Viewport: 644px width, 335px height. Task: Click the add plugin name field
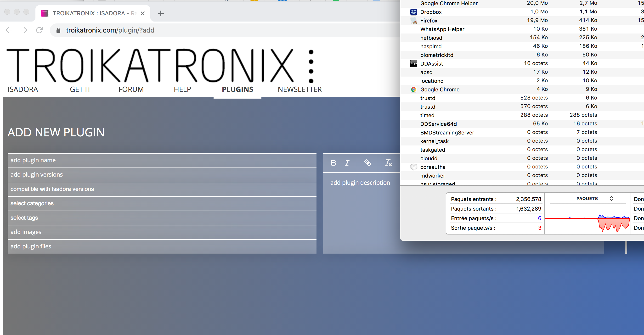(x=162, y=160)
